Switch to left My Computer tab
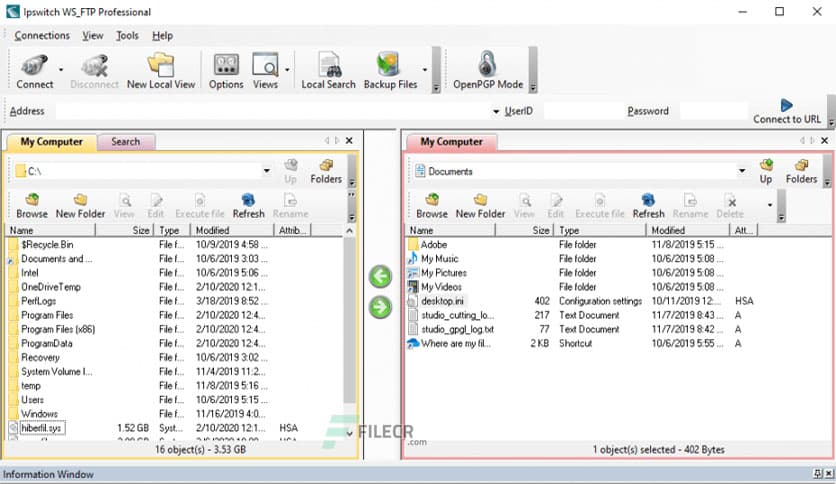Screen dimensions: 836x484 (x=51, y=142)
